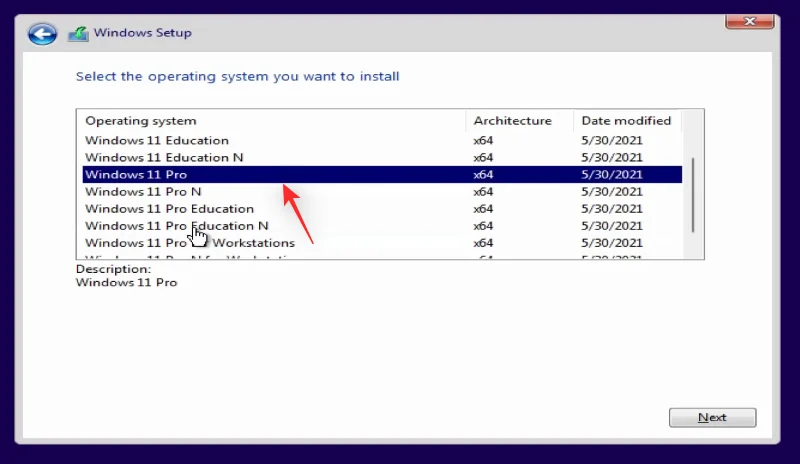Viewport: 800px width, 464px height.
Task: Select Windows 11 Pro Education row
Action: coord(382,209)
